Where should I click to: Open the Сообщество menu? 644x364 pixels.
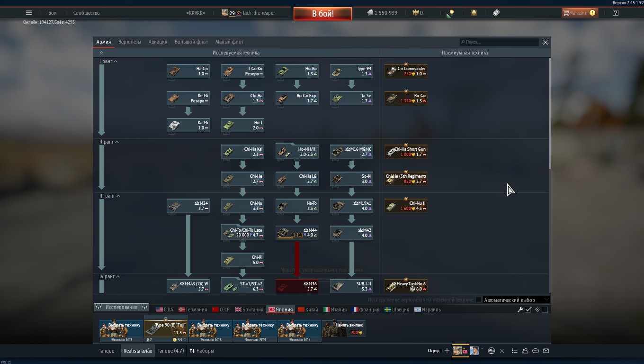point(86,13)
